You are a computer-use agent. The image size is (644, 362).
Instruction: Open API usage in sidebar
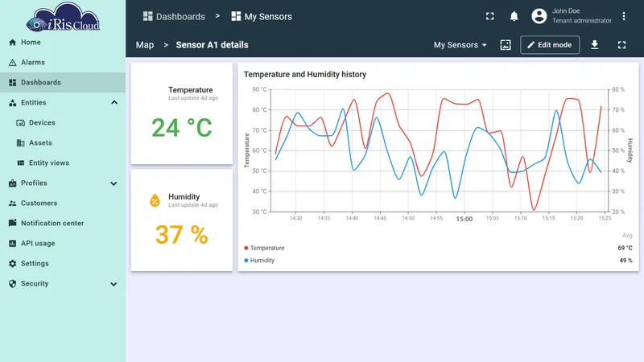pyautogui.click(x=63, y=244)
